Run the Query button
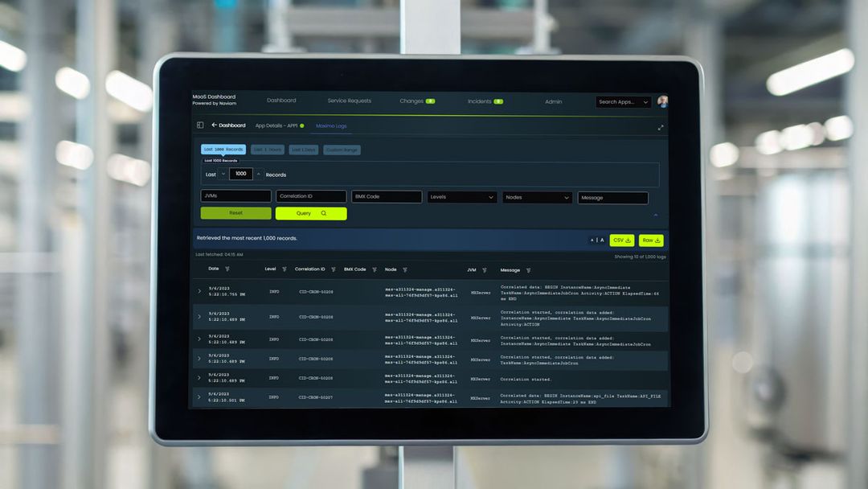Viewport: 868px width, 489px height. click(x=309, y=213)
